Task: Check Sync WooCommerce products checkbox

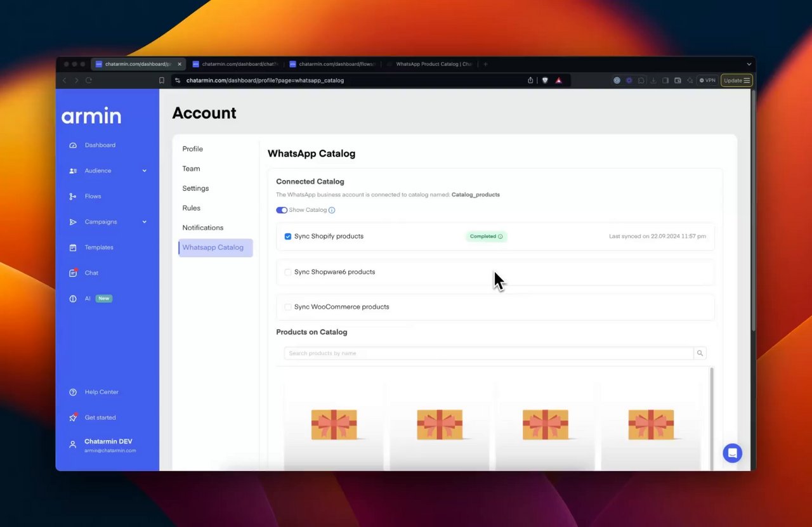Action: click(x=288, y=307)
